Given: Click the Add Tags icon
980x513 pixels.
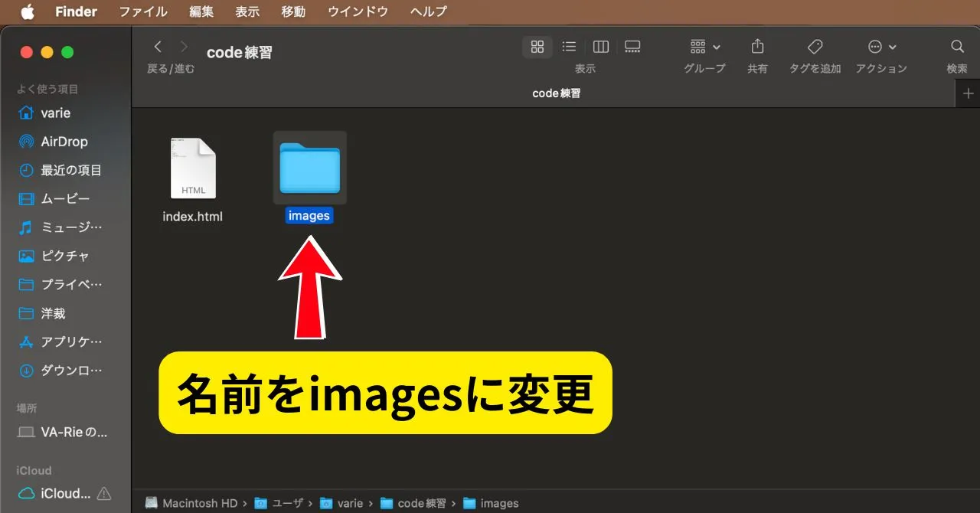Looking at the screenshot, I should click(x=815, y=47).
